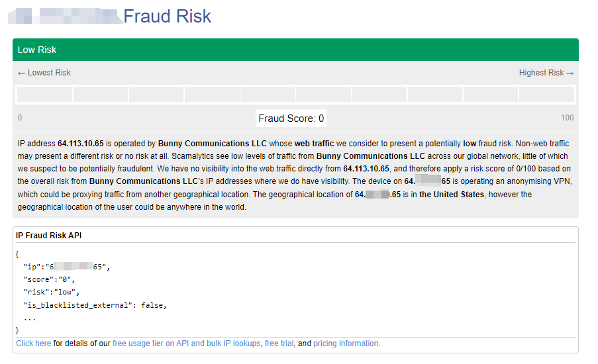The image size is (598, 364).
Task: Select the green "Low Risk" banner
Action: [x=295, y=50]
